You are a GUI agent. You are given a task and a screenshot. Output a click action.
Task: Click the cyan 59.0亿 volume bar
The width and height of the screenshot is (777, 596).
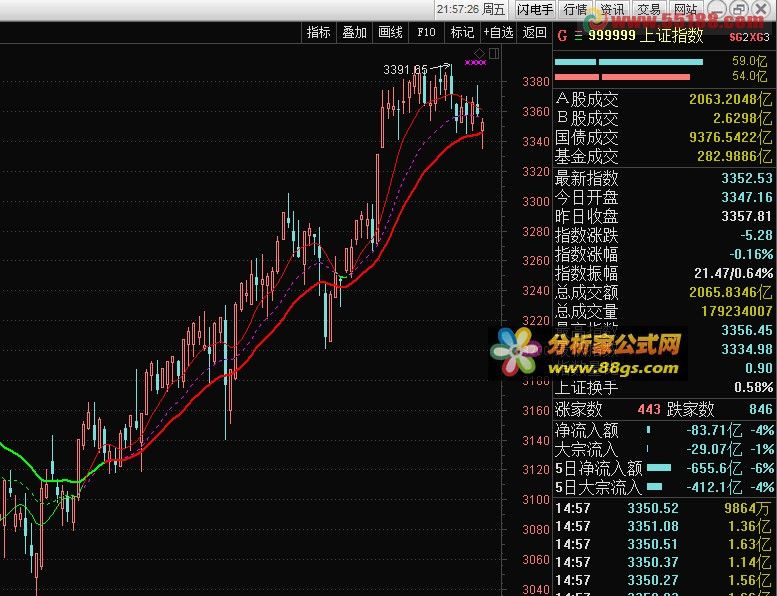tap(629, 62)
